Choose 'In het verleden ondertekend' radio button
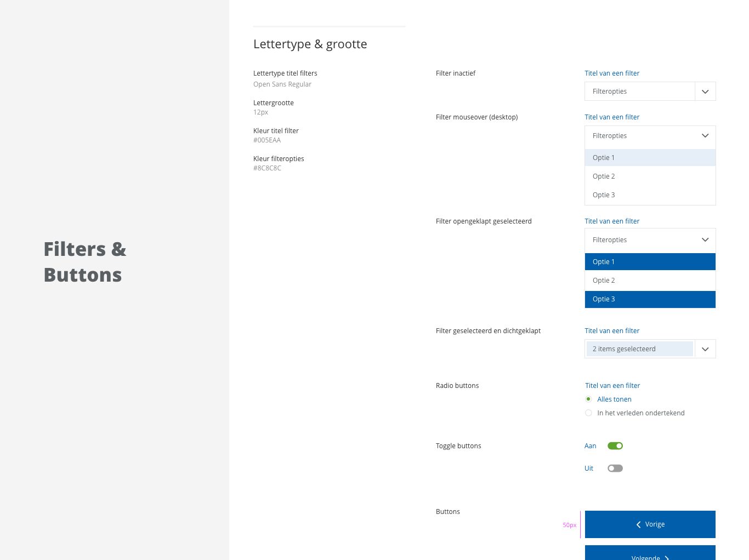Screen dimensions: 749x560 click(x=588, y=413)
